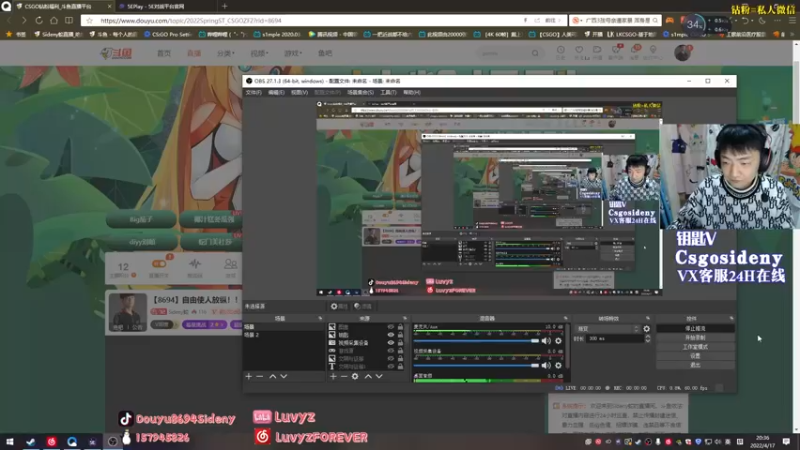Pop out the 混音器 dock panel
The width and height of the screenshot is (800, 450).
pyautogui.click(x=565, y=318)
